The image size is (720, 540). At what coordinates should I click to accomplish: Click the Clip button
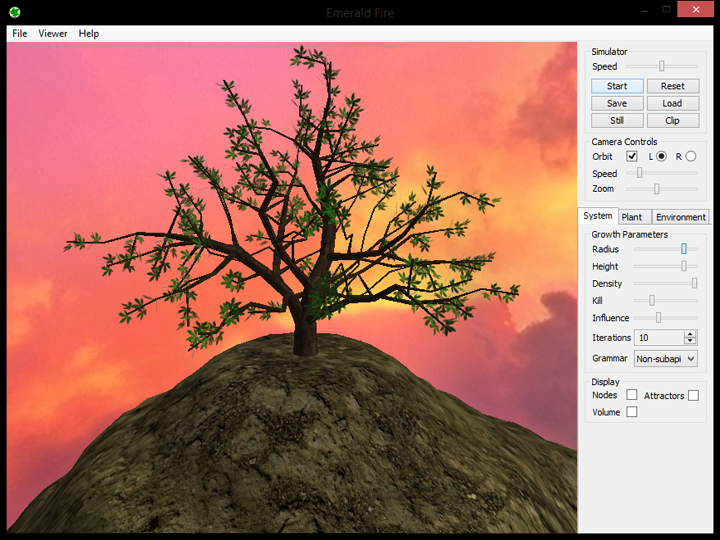tap(672, 120)
